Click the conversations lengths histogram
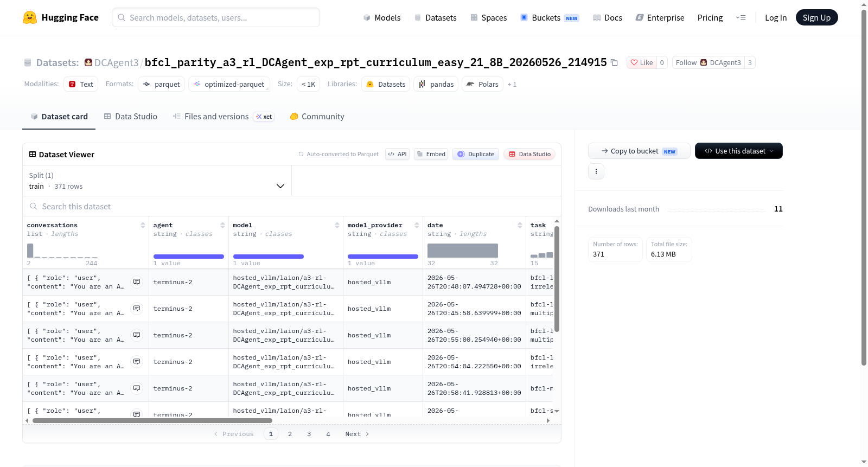The height and width of the screenshot is (467, 868). tap(62, 251)
